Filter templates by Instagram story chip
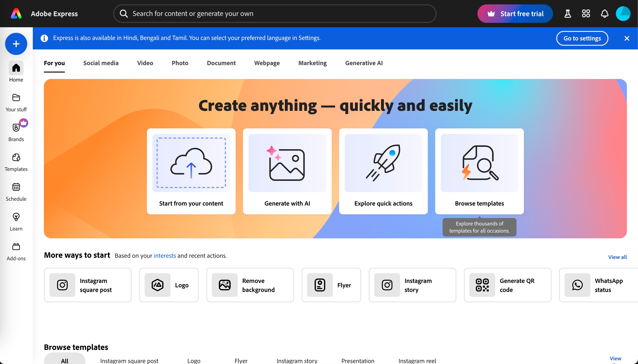Screen dimensions: 638x364 (297, 361)
